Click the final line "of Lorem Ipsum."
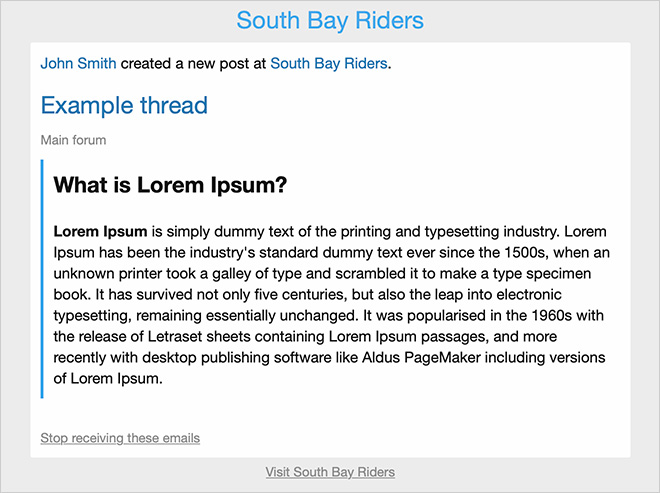 (108, 378)
